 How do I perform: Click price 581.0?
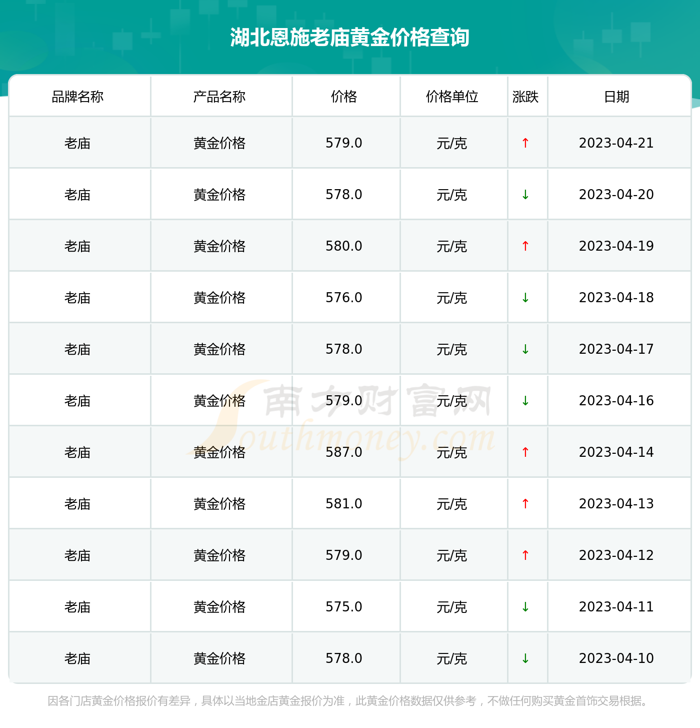(x=344, y=504)
